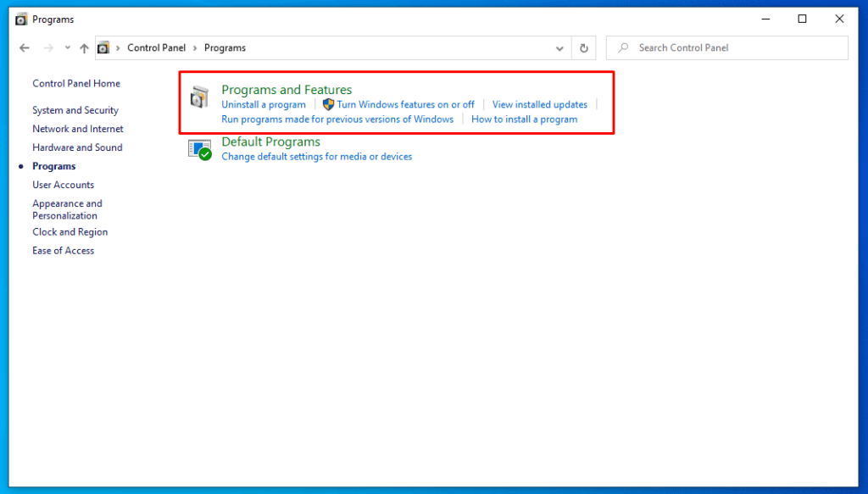Image resolution: width=868 pixels, height=494 pixels.
Task: Click the Default Programs icon
Action: click(199, 149)
